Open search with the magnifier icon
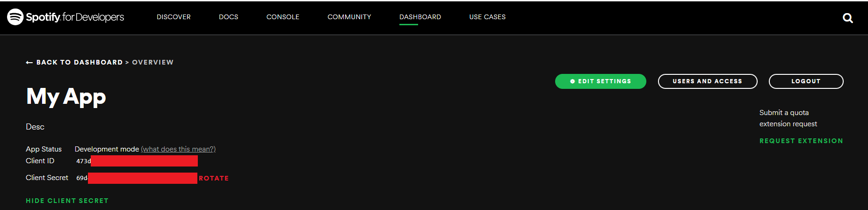 847,18
